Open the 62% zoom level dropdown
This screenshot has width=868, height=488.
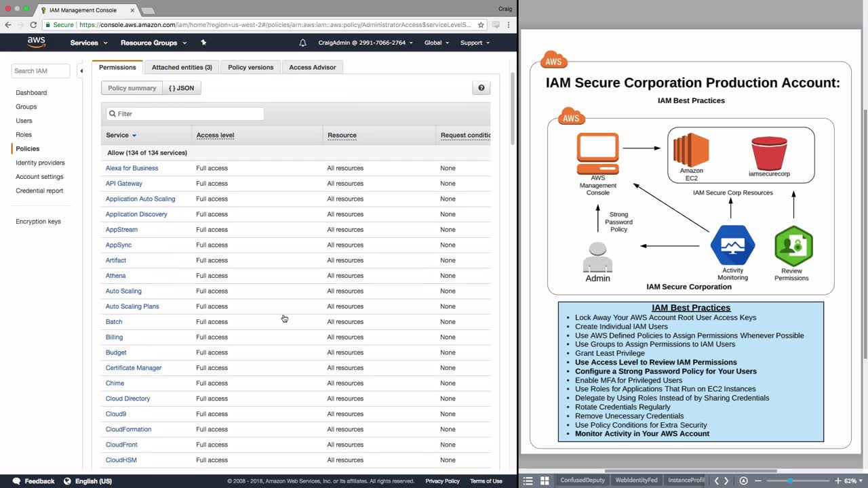click(853, 481)
